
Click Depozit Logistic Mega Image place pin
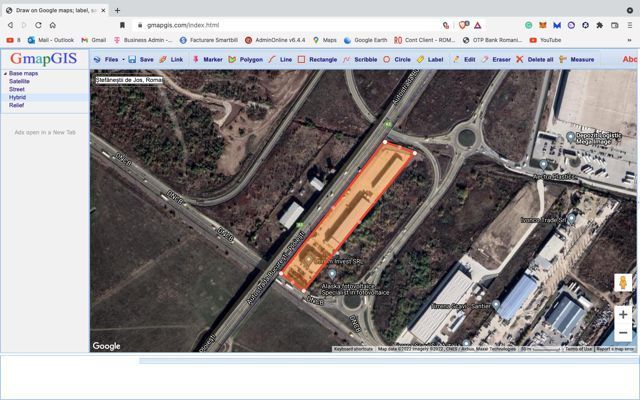571,137
